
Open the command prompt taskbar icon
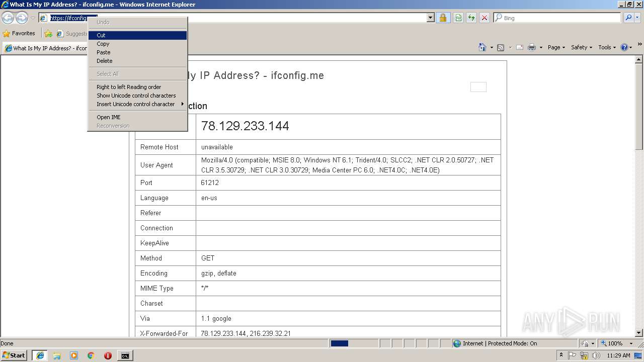pyautogui.click(x=125, y=355)
